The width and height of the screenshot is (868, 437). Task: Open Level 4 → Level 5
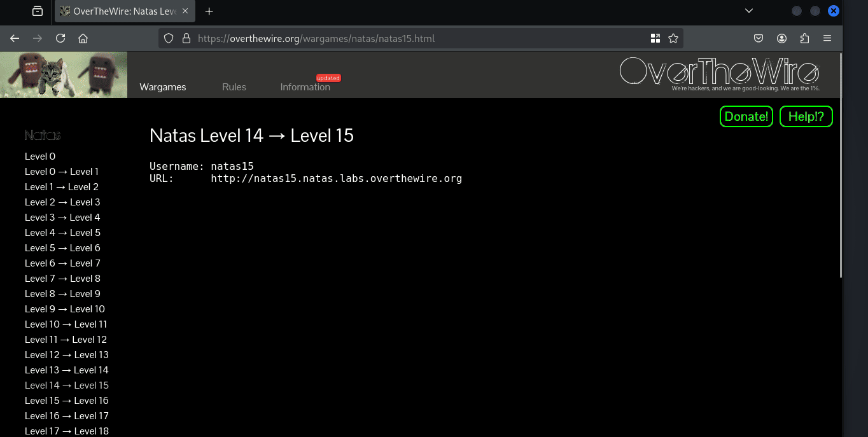point(62,233)
